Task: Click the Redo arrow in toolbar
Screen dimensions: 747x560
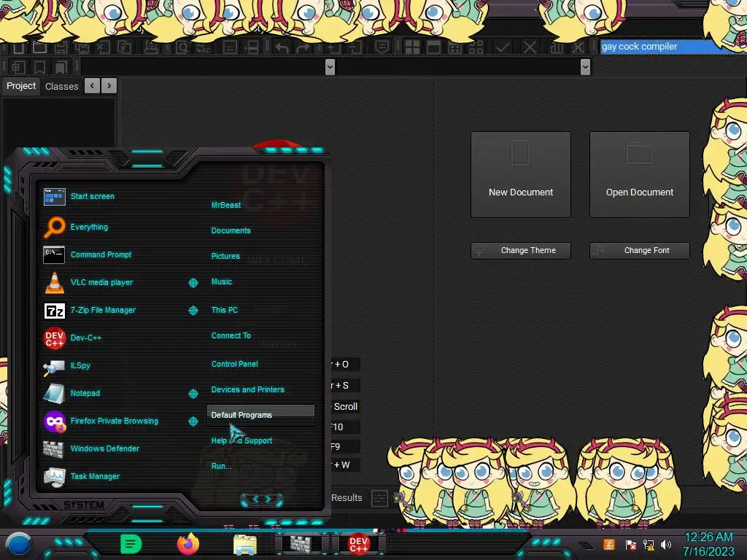Action: pyautogui.click(x=303, y=47)
